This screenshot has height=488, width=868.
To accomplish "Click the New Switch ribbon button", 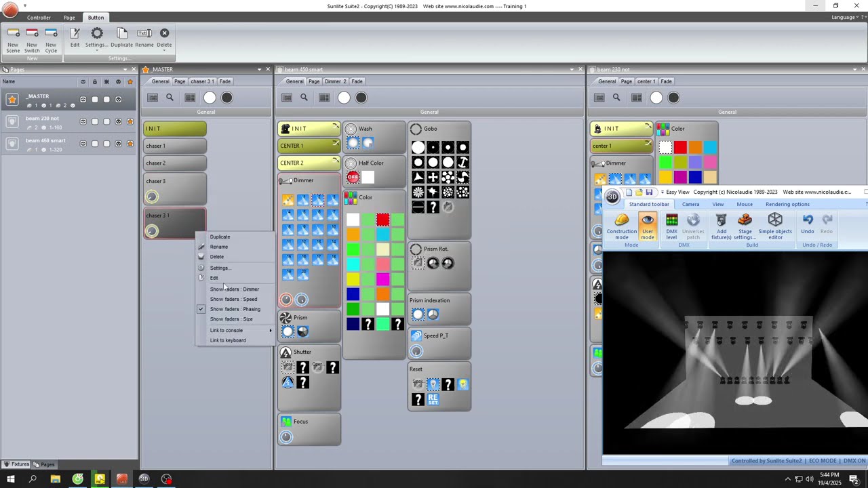I will [32, 40].
